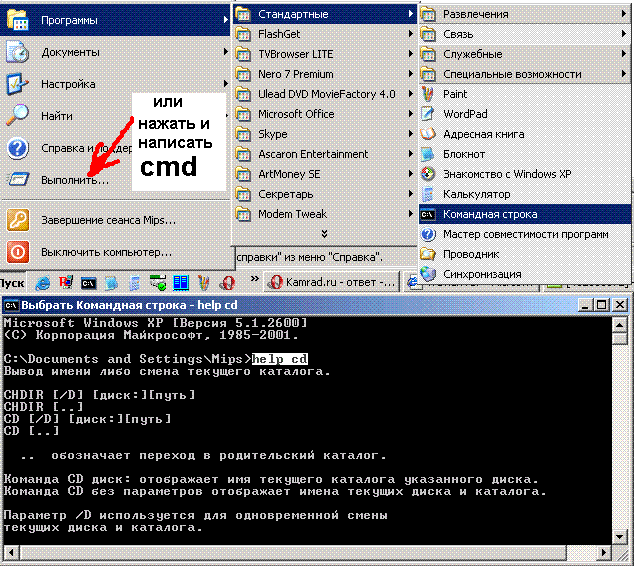
Task: Click the Skype program folder
Action: [273, 134]
